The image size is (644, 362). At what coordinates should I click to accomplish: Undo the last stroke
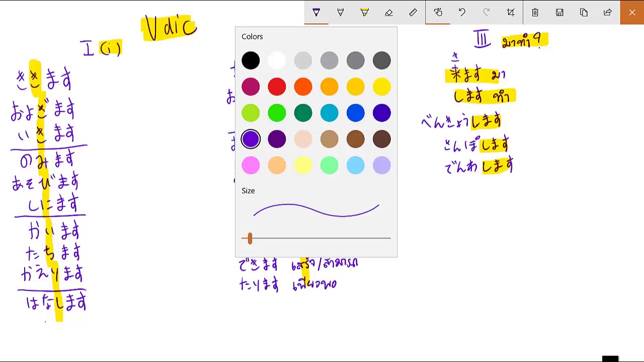[462, 12]
